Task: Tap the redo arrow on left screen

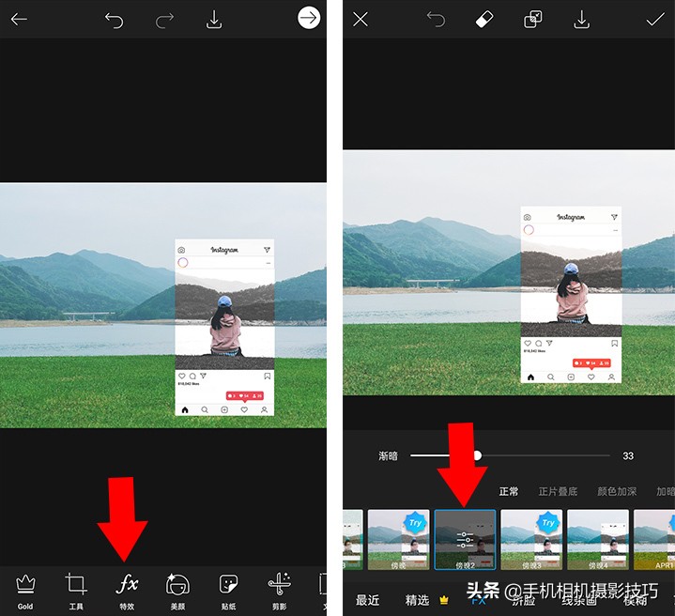Action: pos(164,20)
